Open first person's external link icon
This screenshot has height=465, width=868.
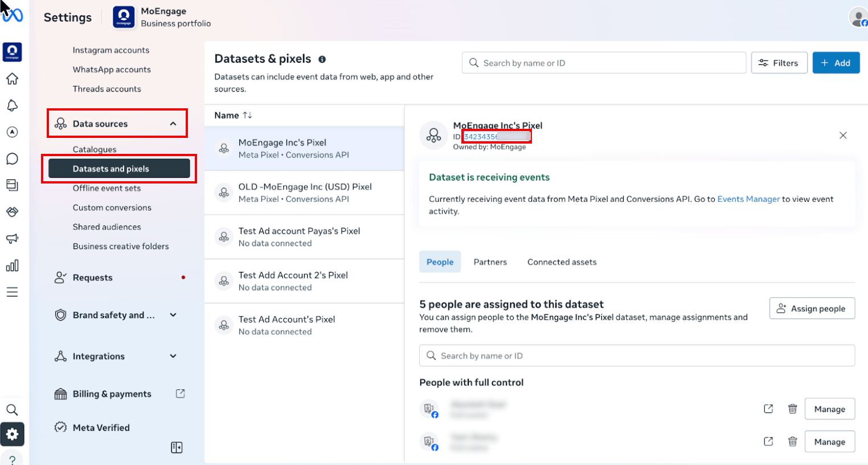(768, 409)
